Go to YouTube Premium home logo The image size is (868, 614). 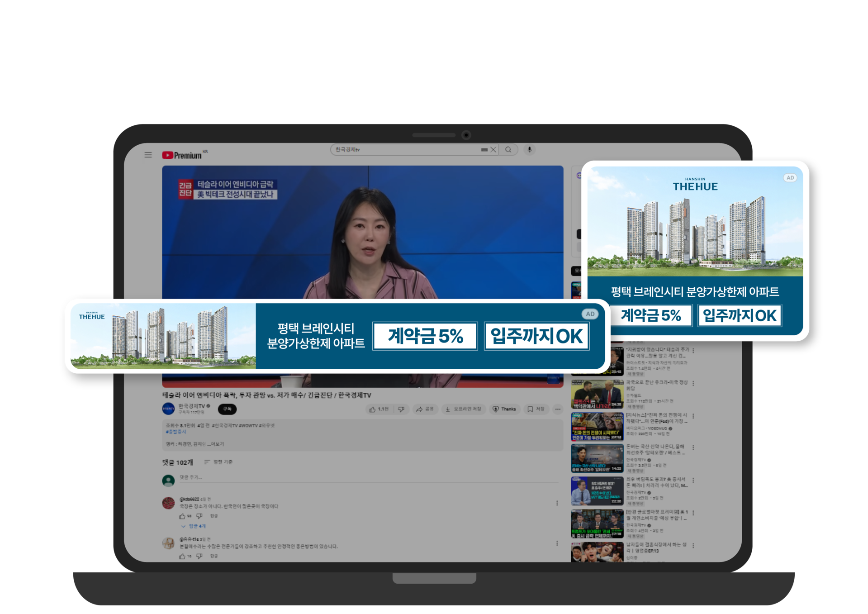[x=182, y=155]
